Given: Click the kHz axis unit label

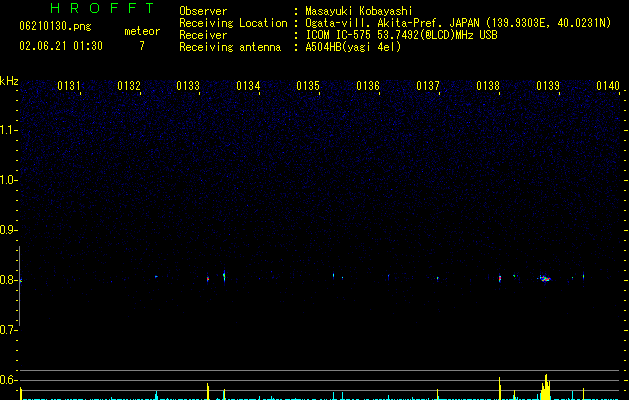Looking at the screenshot, I should click(9, 81).
